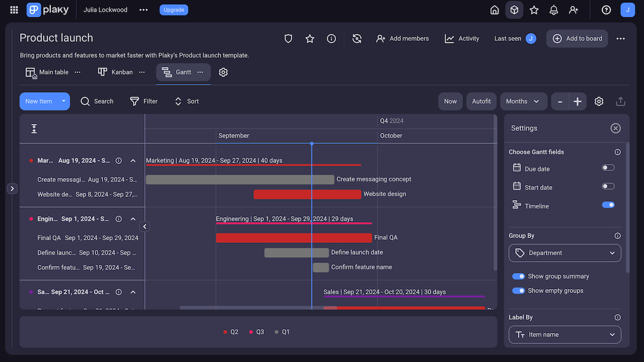Image resolution: width=644 pixels, height=362 pixels.
Task: Open the Months timescale dropdown
Action: 523,101
